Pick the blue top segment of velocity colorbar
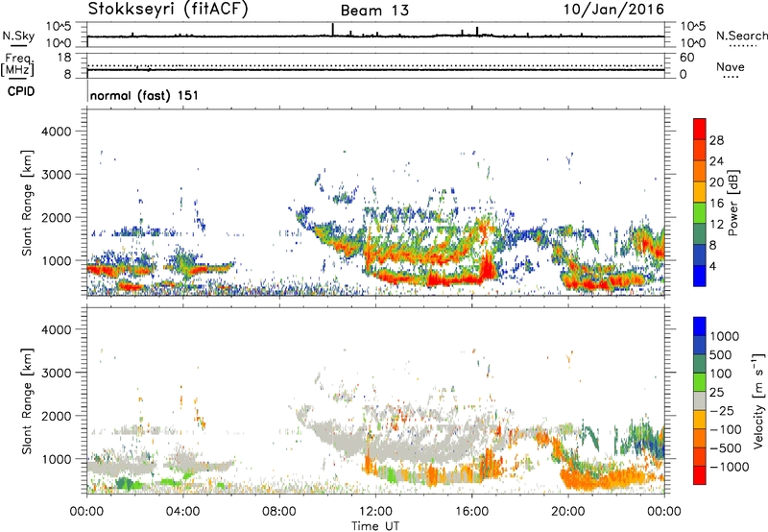 pyautogui.click(x=700, y=326)
